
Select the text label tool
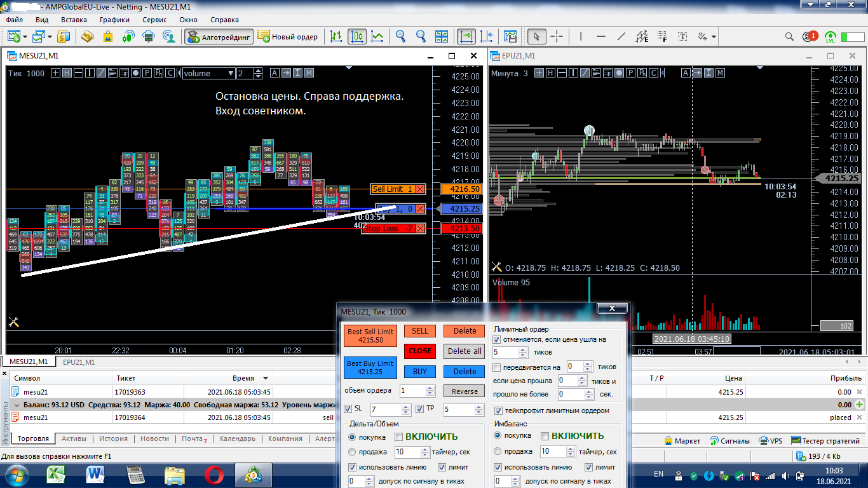682,36
